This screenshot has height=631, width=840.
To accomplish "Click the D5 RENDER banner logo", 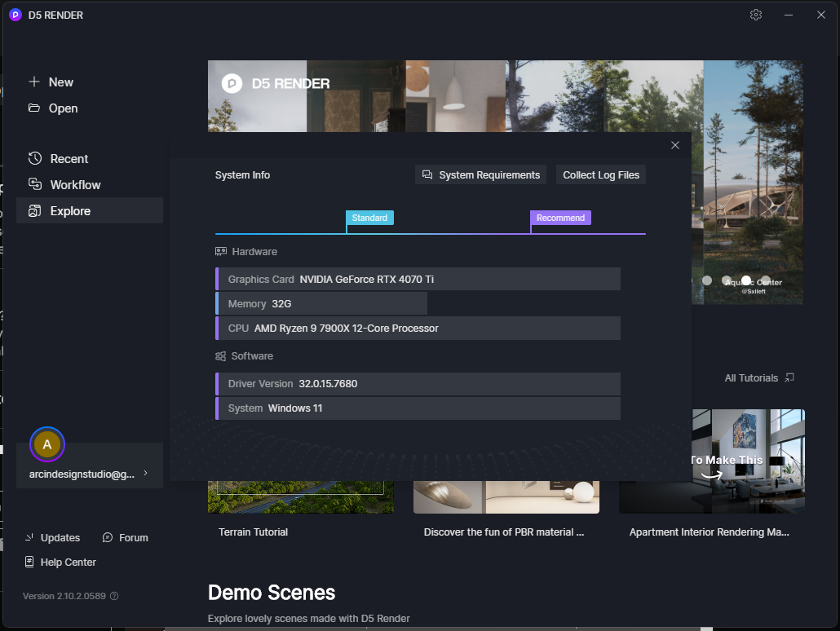I will point(276,83).
